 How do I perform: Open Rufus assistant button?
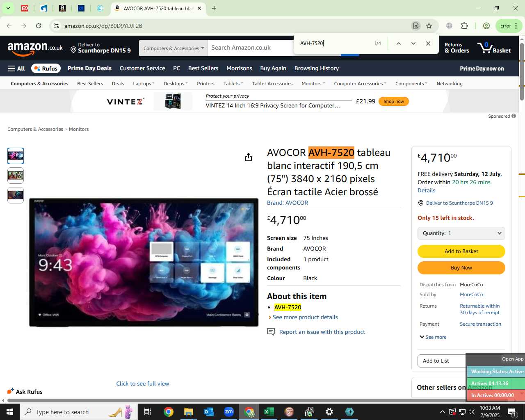46,68
